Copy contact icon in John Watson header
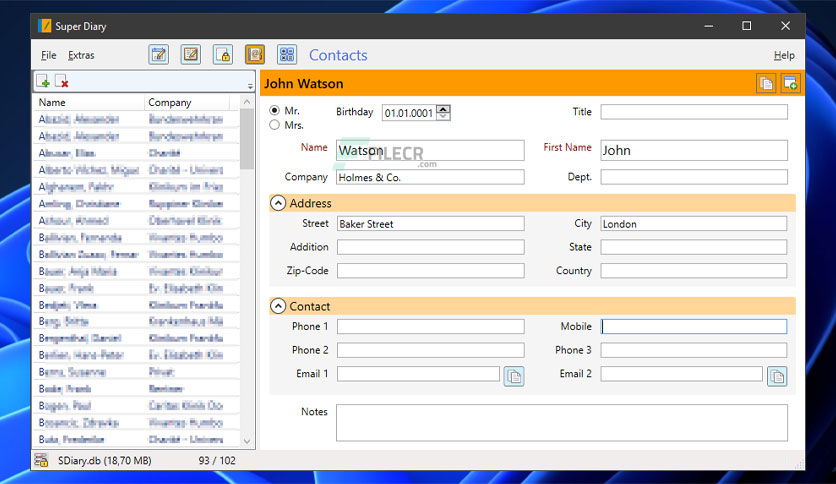 [x=766, y=84]
